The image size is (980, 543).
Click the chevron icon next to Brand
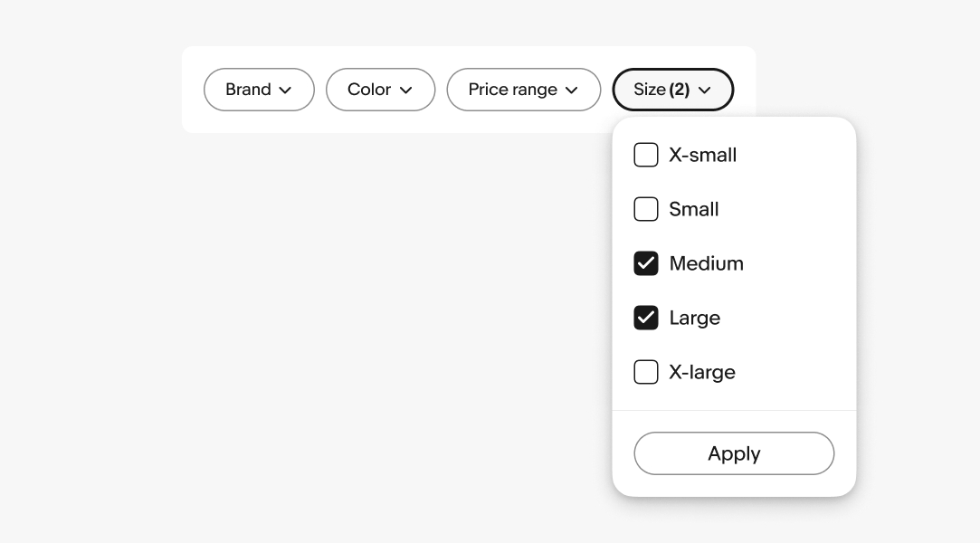[285, 90]
